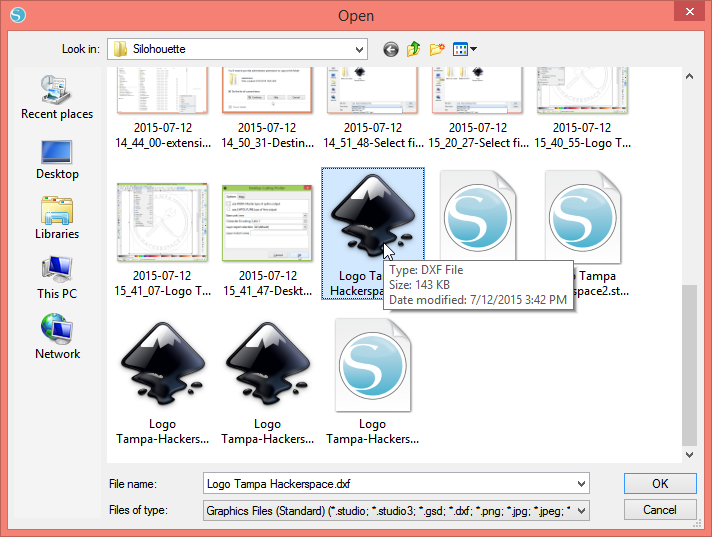
Task: Click the vertical scrollbar thumb
Action: 689,365
